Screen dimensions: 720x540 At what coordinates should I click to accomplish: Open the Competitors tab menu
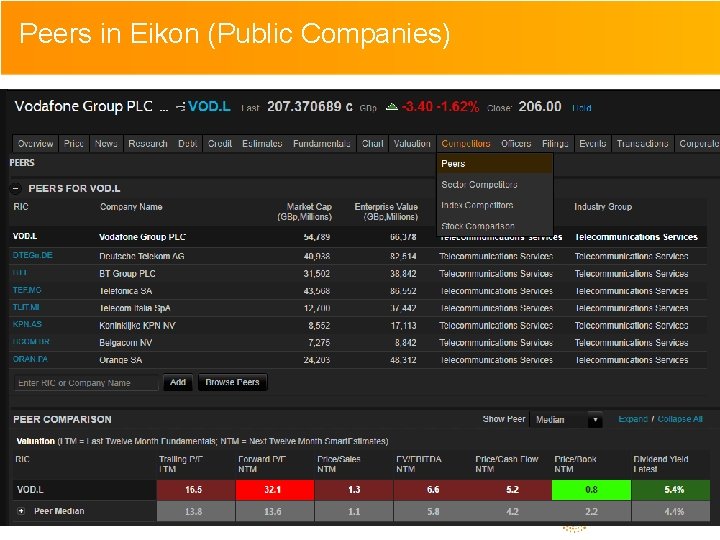click(466, 144)
